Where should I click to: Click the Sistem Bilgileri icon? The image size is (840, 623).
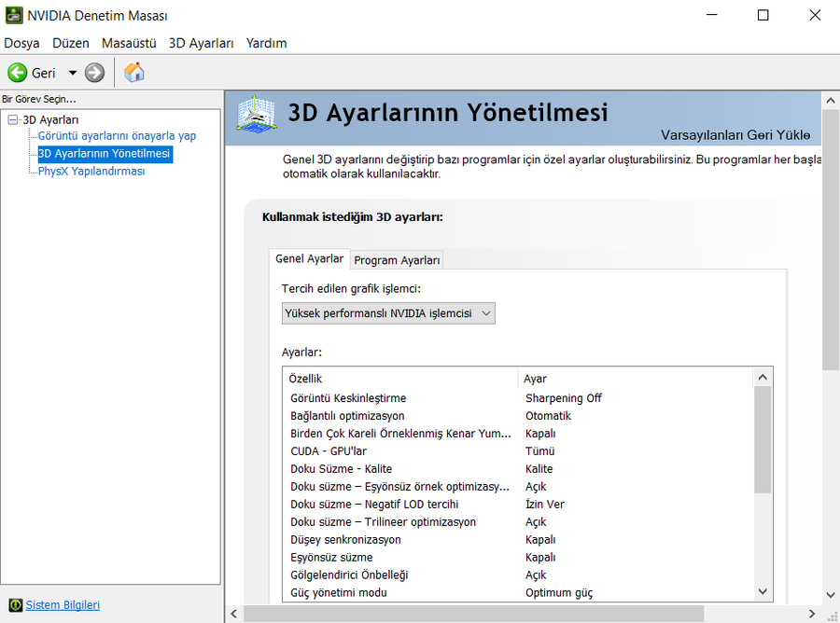pos(16,604)
